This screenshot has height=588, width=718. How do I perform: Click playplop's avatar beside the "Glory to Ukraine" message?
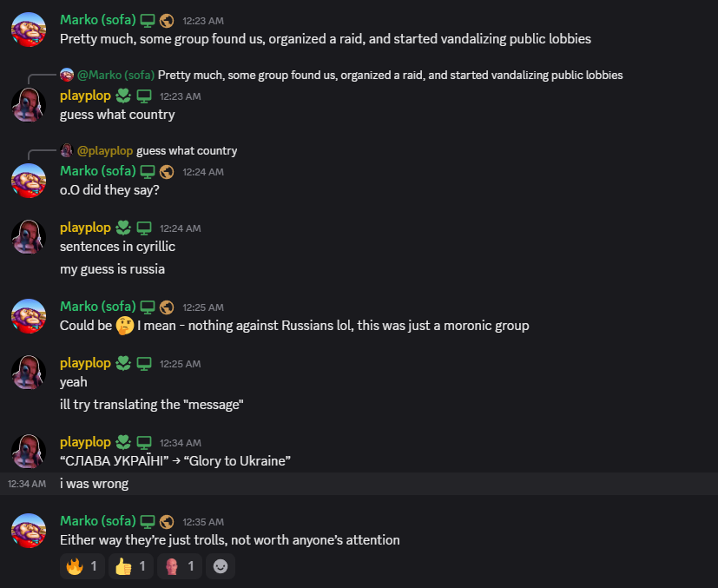pos(28,451)
